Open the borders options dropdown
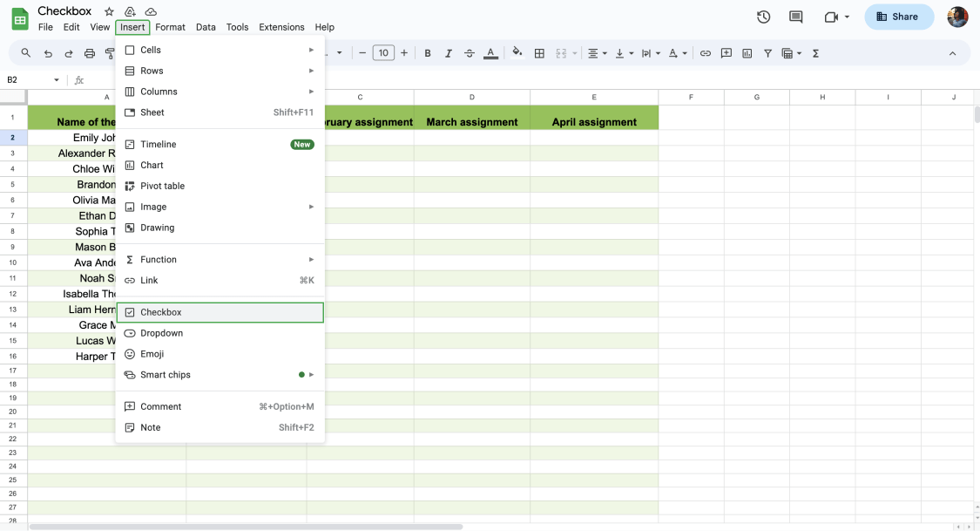 point(539,52)
